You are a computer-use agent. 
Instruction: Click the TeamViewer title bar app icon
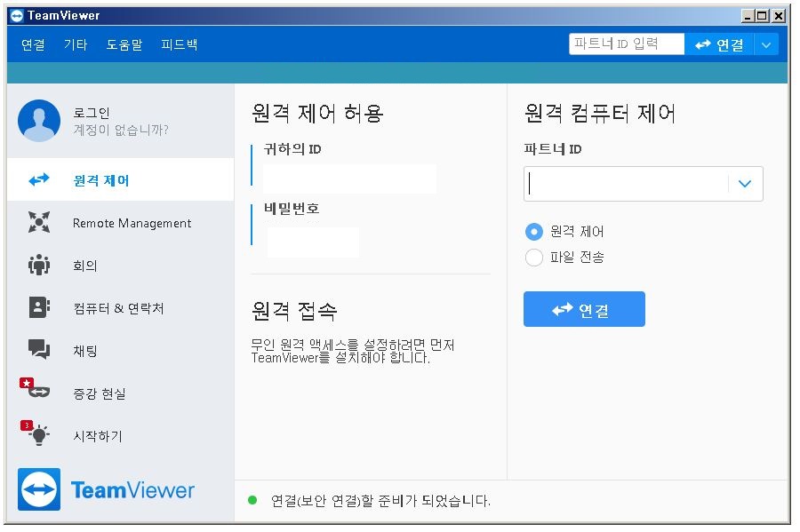[x=17, y=16]
